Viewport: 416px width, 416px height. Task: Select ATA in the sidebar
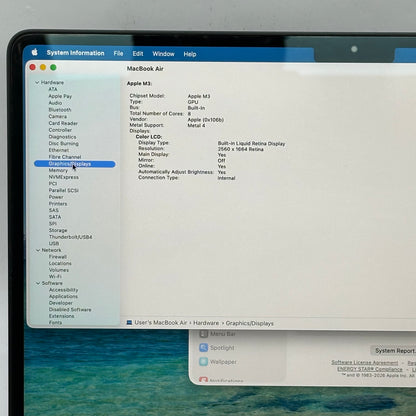tap(53, 89)
